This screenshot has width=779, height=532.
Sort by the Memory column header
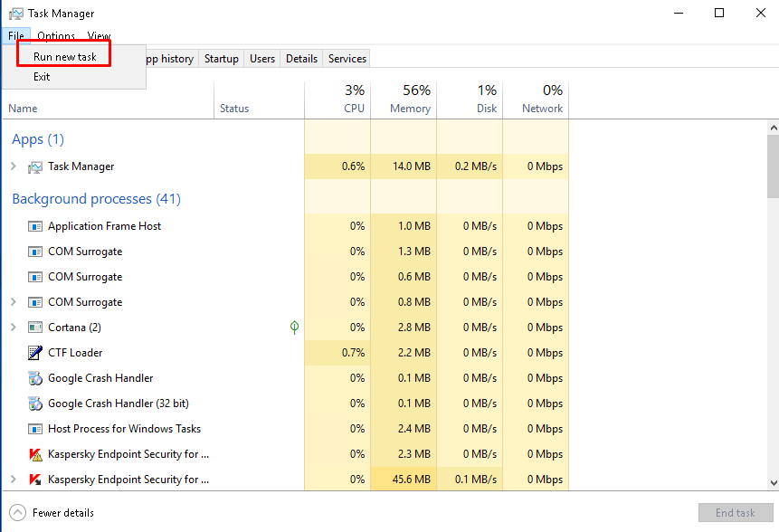click(x=404, y=100)
